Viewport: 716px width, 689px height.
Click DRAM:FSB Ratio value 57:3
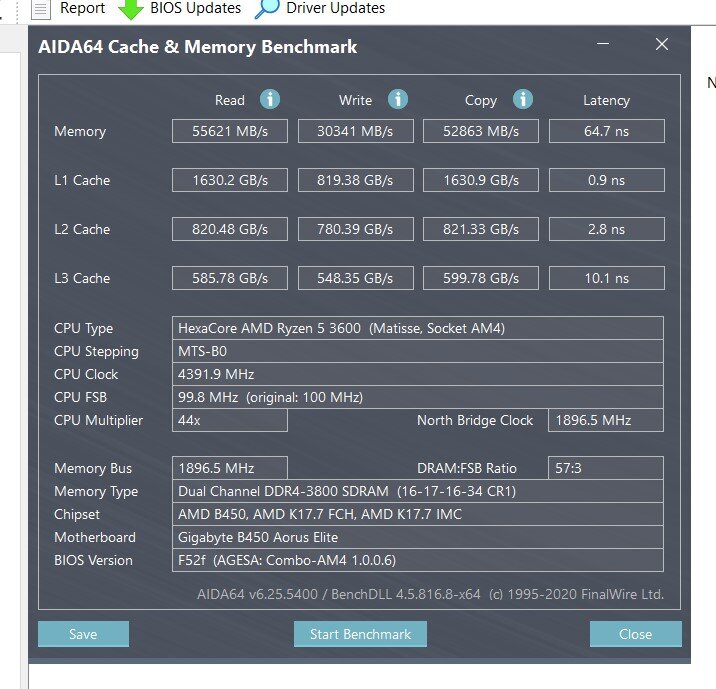point(605,468)
